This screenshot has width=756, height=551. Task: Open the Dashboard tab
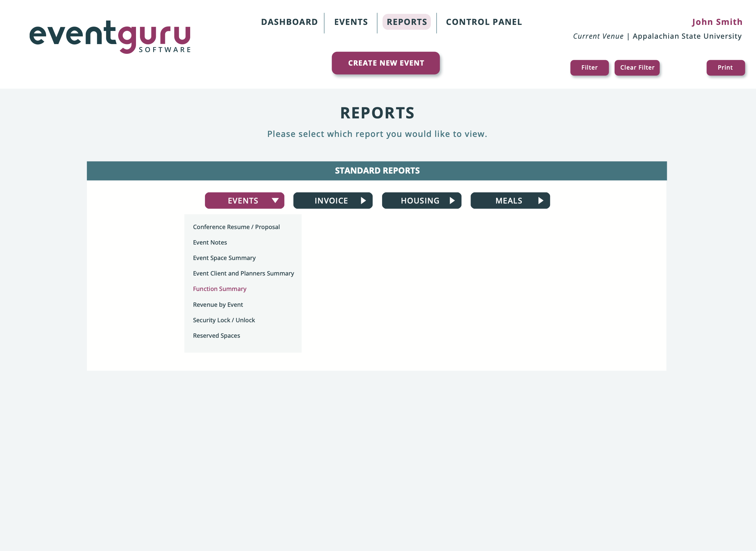click(x=289, y=22)
